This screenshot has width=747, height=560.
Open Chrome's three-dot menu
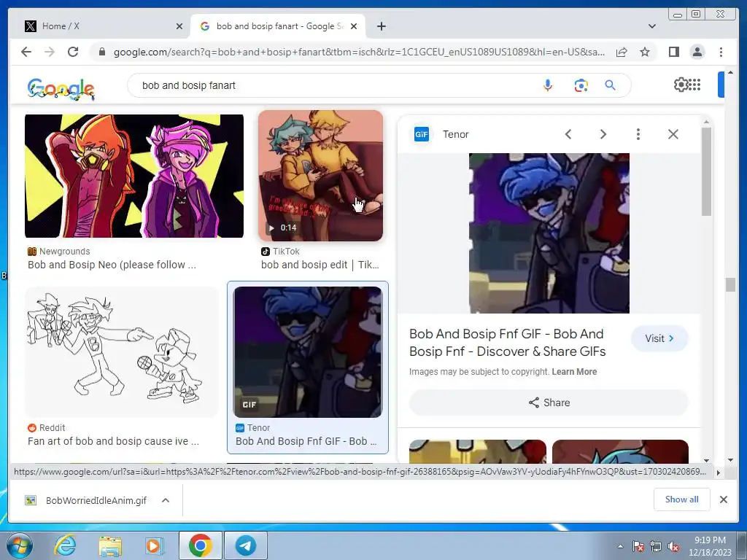click(x=721, y=52)
